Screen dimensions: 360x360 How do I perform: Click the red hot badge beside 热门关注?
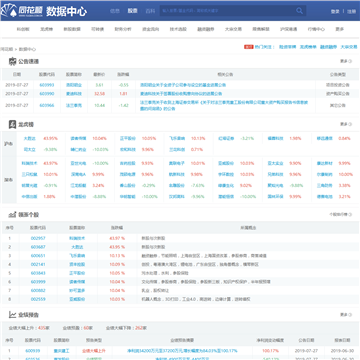tap(249, 47)
